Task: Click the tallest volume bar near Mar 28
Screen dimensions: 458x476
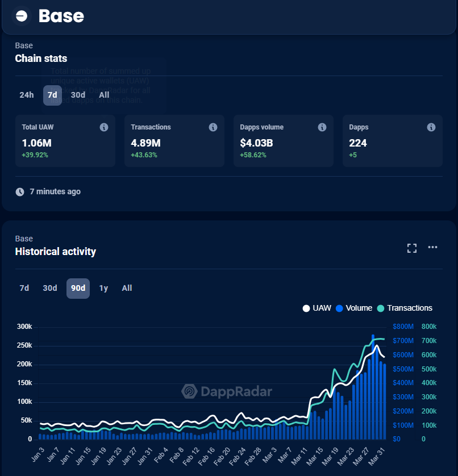Action: pos(373,387)
